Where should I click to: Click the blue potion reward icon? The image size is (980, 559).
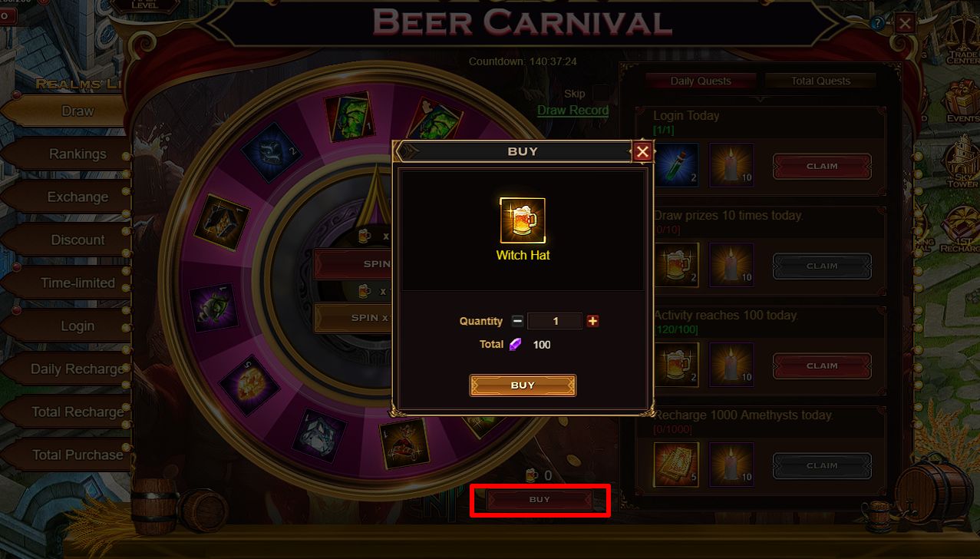tap(676, 165)
